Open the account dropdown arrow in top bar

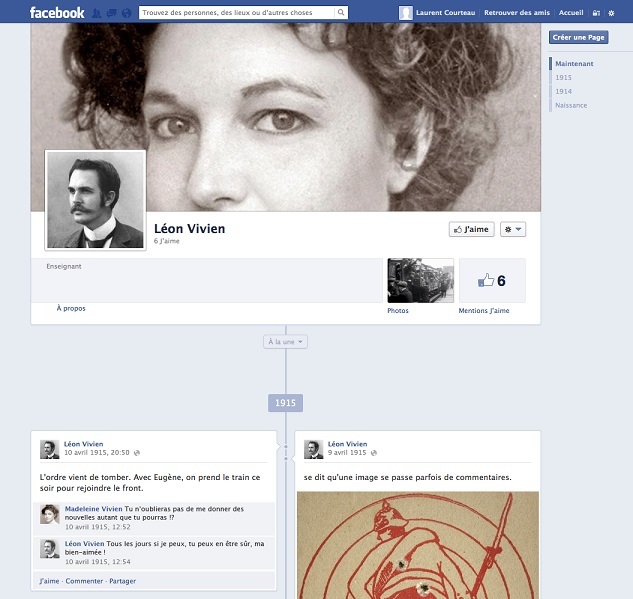tap(611, 13)
